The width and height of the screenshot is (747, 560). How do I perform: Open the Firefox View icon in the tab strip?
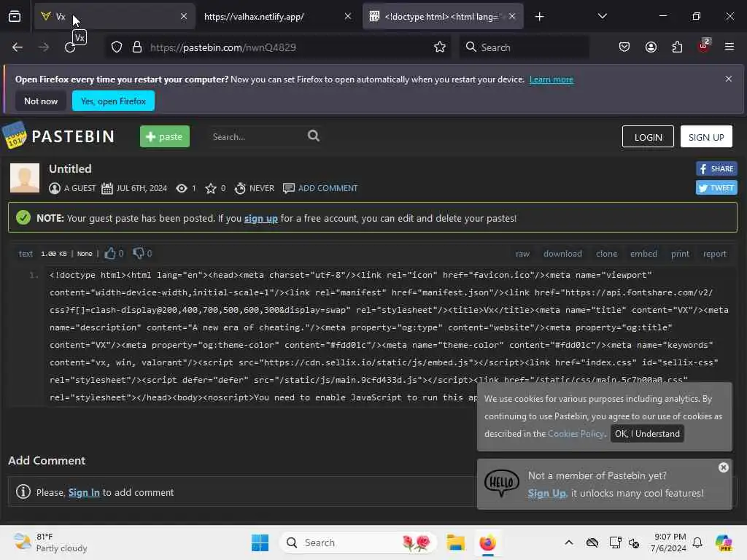15,17
